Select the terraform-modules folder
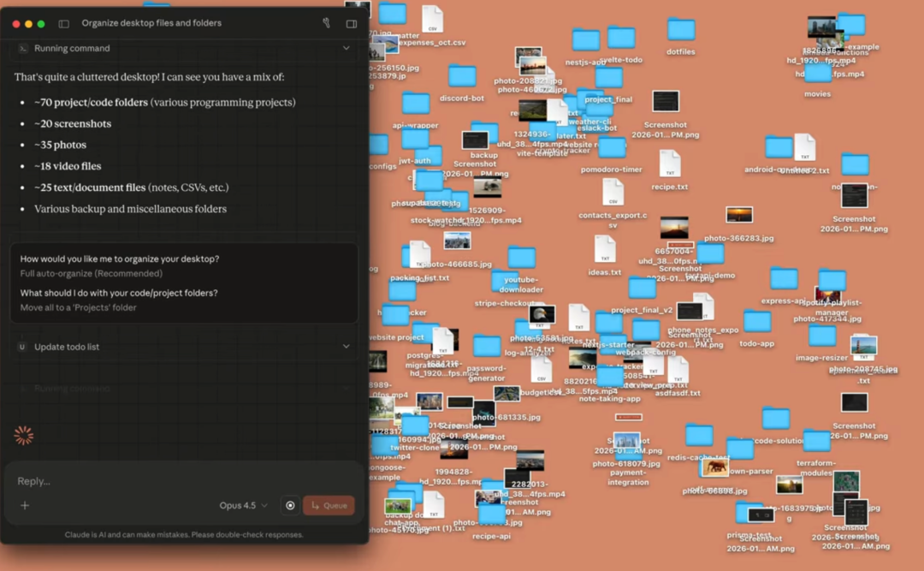This screenshot has width=924, height=571. pos(817,442)
